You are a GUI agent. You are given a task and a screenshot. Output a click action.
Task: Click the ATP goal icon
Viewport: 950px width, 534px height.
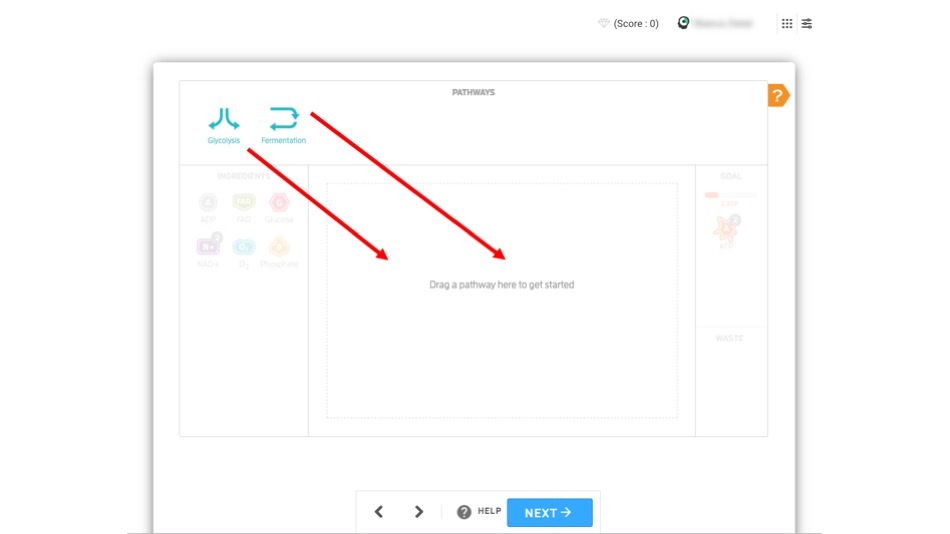coord(726,230)
